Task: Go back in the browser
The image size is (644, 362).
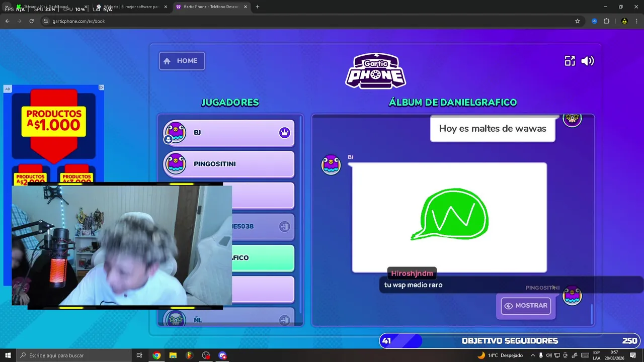Action: [x=7, y=21]
